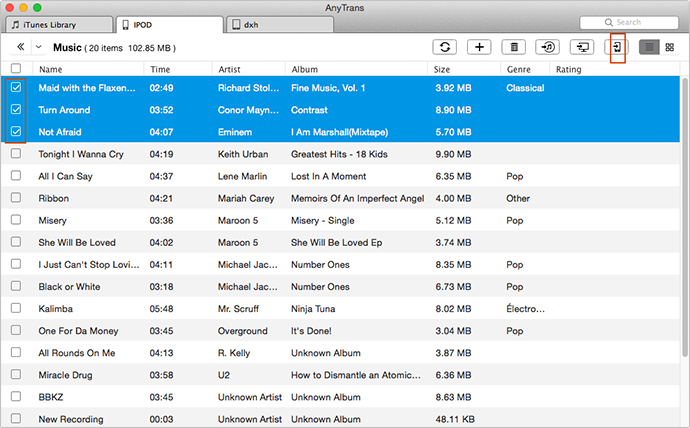Click the New Recording song name
Image resolution: width=690 pixels, height=428 pixels.
[71, 419]
